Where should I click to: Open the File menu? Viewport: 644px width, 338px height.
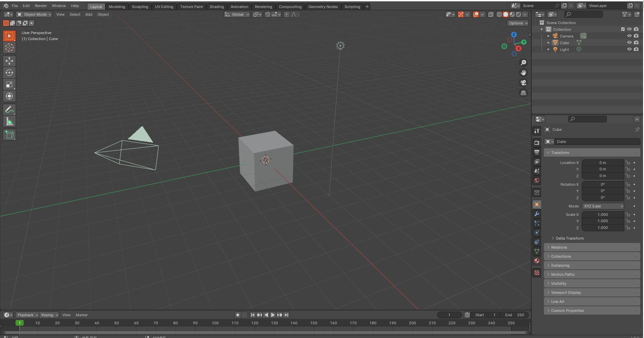[x=15, y=6]
